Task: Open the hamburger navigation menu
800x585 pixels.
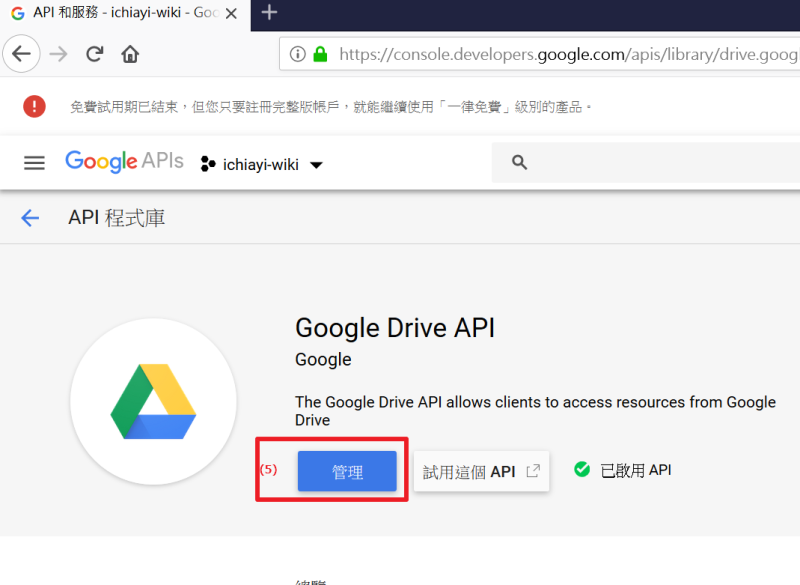Action: click(34, 163)
